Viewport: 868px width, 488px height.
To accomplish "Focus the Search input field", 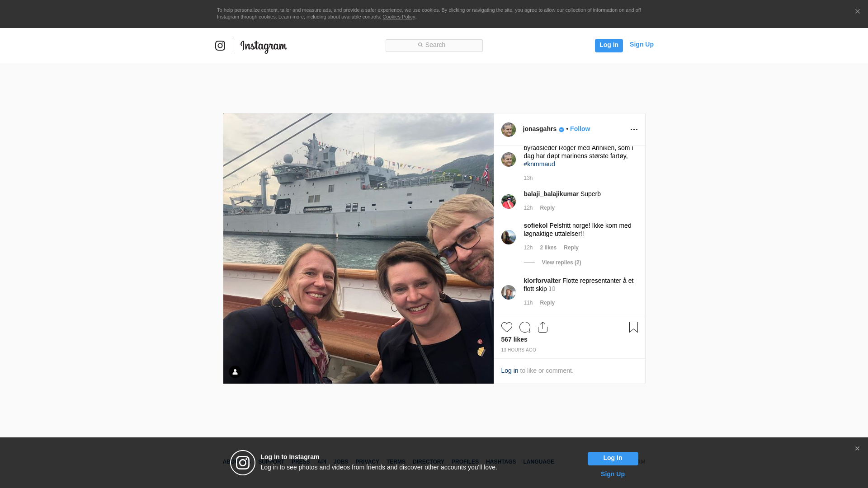I will [x=434, y=46].
